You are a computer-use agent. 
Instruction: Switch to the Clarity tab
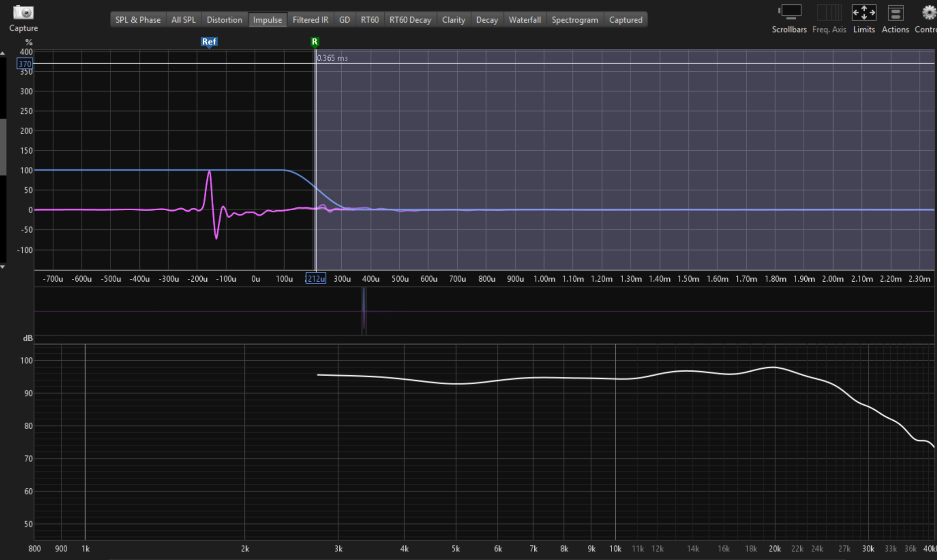(453, 20)
